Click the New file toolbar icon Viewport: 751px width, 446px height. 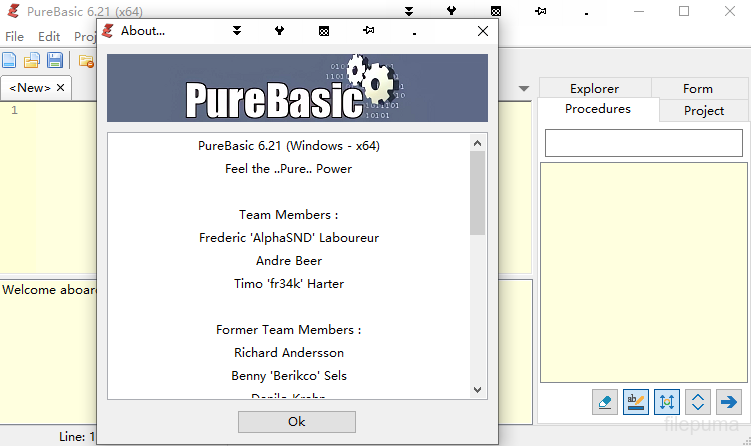[10, 61]
